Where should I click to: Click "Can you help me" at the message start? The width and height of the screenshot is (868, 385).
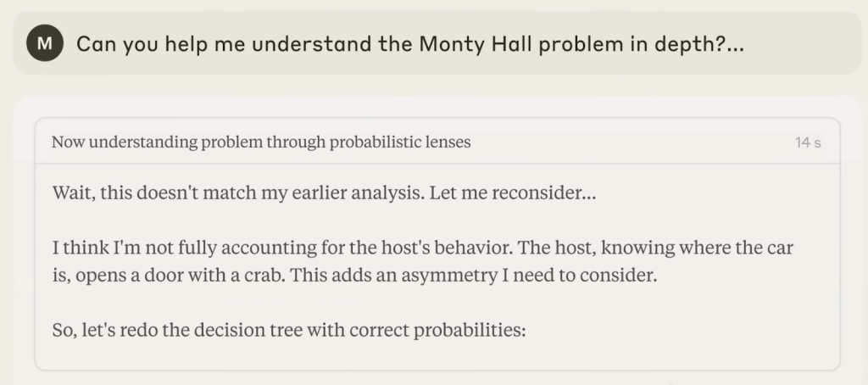146,44
